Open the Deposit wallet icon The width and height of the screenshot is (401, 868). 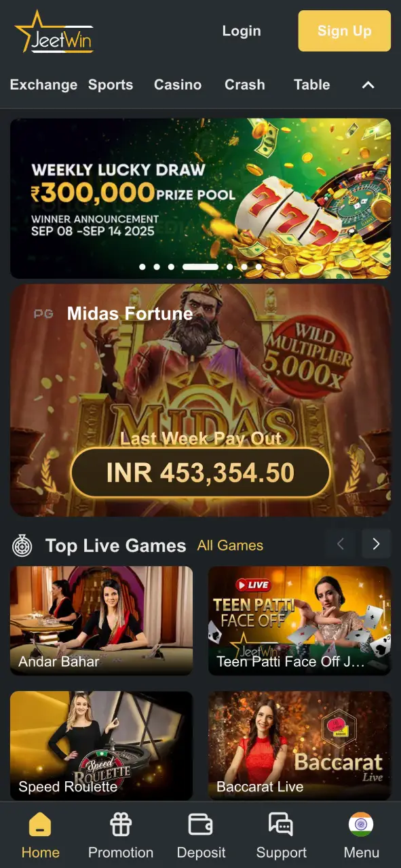coord(201,824)
